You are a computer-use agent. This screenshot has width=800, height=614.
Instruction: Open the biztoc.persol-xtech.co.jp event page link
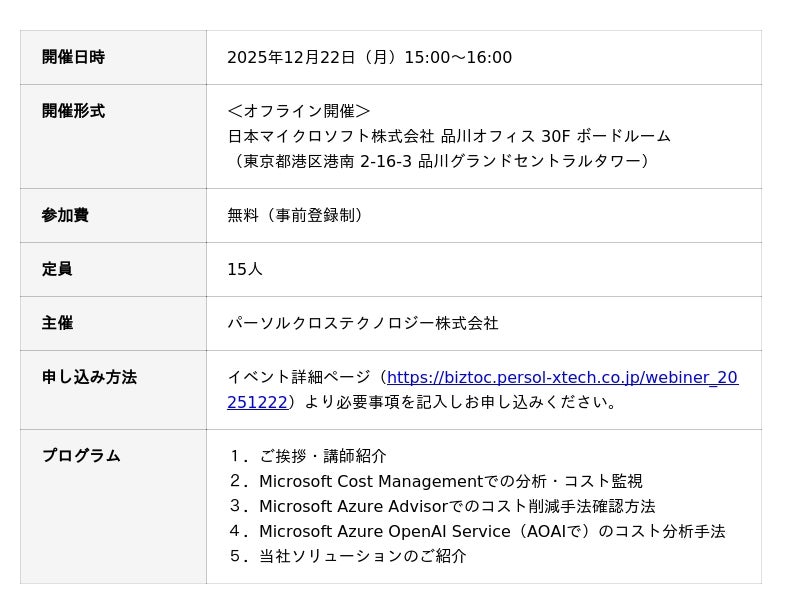561,378
